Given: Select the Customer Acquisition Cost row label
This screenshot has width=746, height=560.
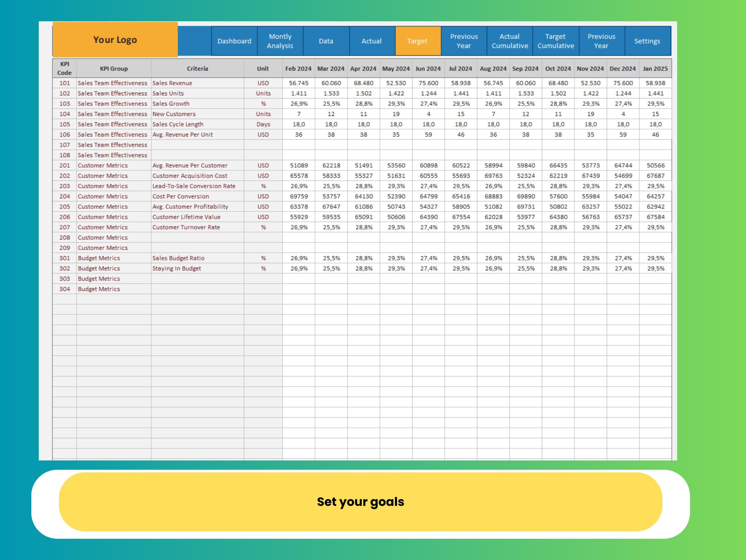Looking at the screenshot, I should point(190,176).
